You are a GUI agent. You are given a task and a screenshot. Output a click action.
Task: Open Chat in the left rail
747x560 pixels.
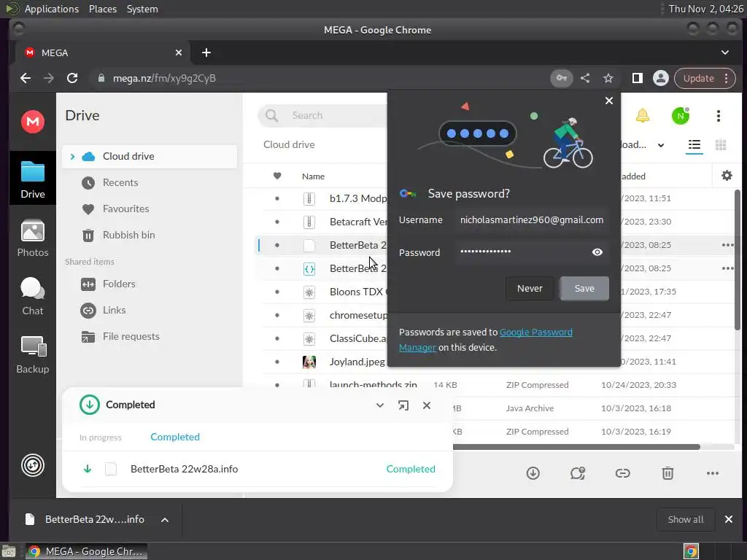[32, 296]
